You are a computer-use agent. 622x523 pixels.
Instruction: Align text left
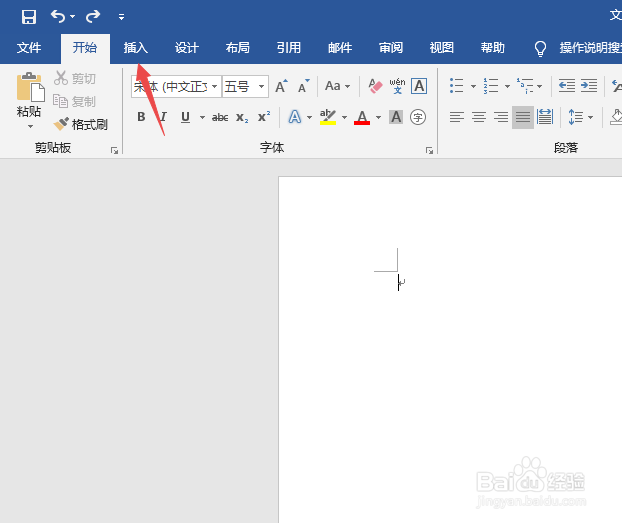click(457, 117)
